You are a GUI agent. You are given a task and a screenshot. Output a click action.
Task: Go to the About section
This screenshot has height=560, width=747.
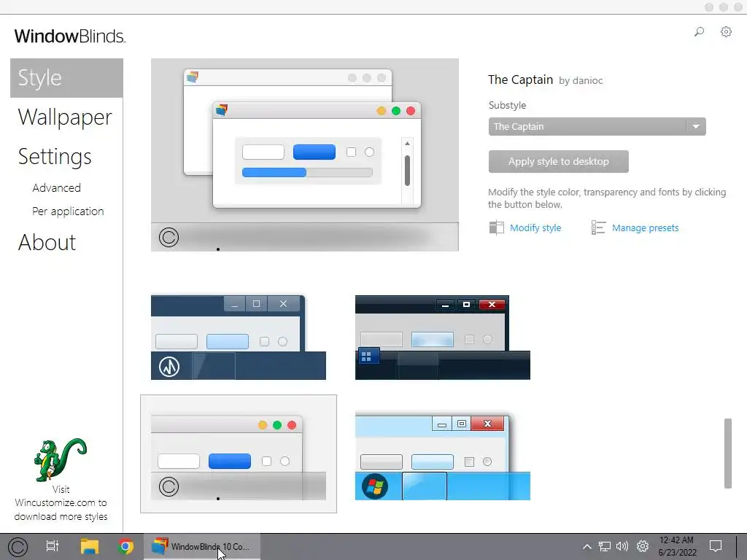[47, 242]
